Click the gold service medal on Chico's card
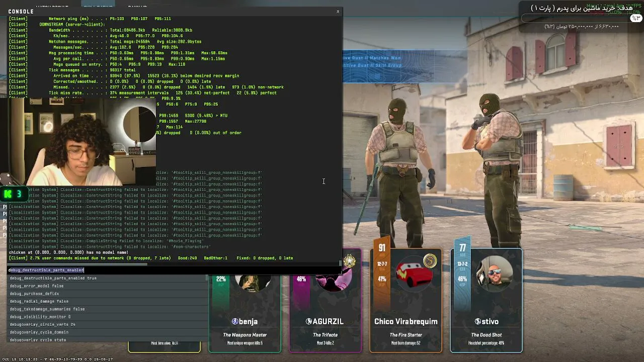Viewport: 644px width, 362px height. (430, 261)
